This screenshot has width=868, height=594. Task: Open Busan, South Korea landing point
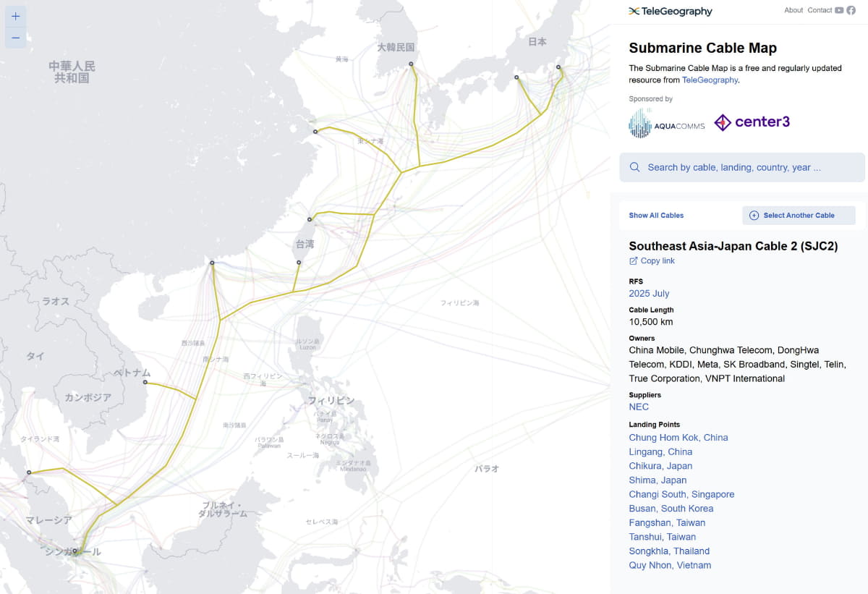point(671,508)
